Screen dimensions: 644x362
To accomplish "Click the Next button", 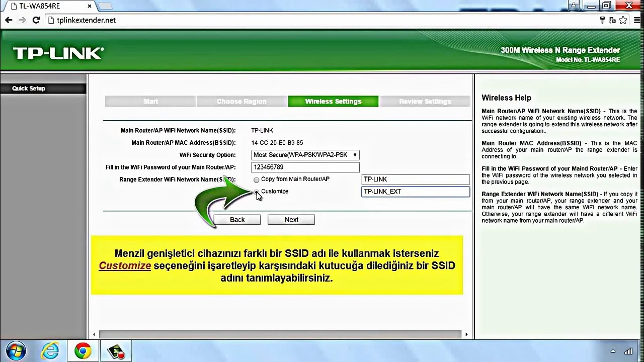I will [291, 220].
